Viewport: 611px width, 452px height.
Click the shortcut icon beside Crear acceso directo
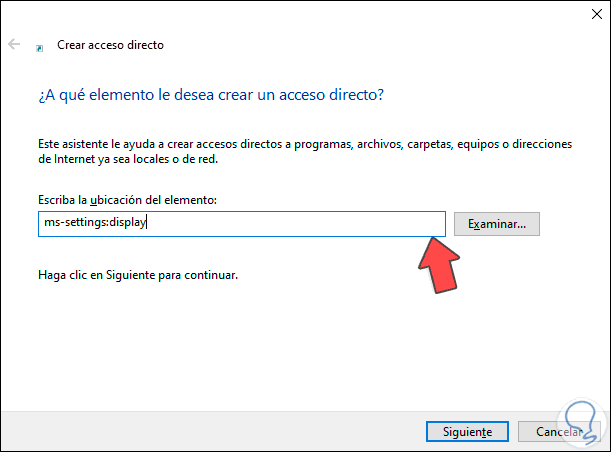point(40,46)
